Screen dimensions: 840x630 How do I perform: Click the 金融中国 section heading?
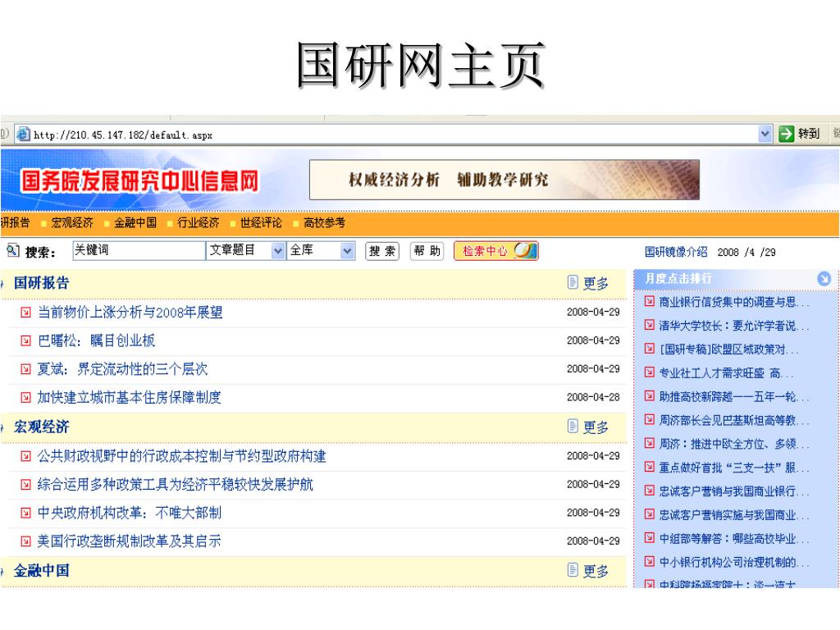click(41, 571)
